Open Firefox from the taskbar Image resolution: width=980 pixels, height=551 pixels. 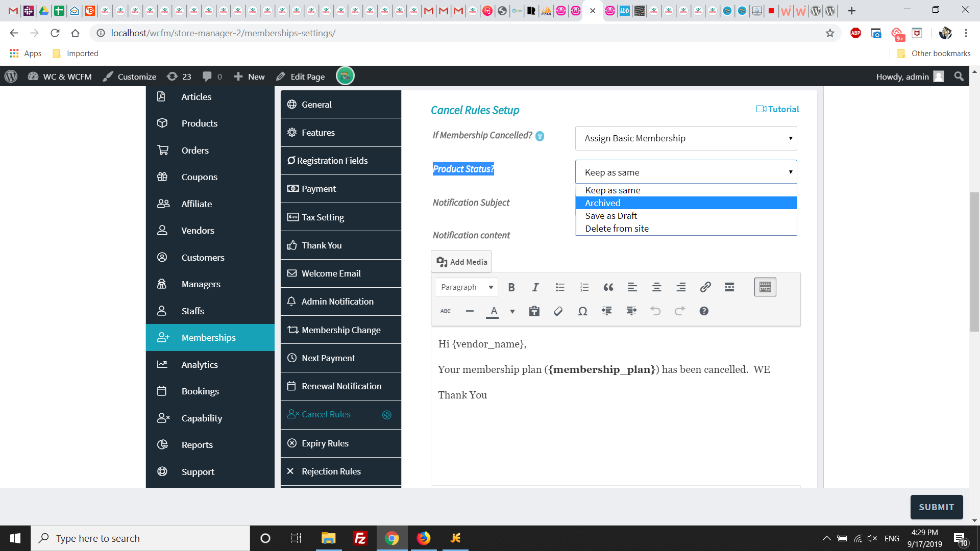pos(423,538)
